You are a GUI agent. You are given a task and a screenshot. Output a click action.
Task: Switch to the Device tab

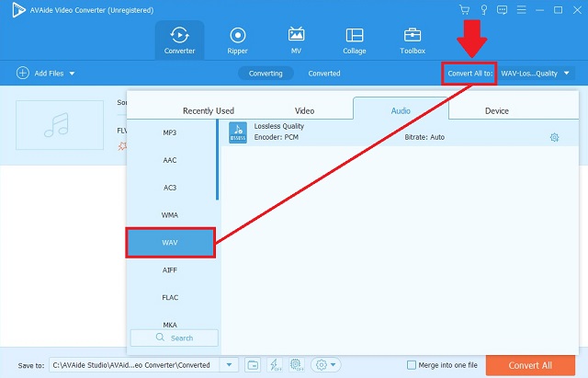[x=497, y=110]
